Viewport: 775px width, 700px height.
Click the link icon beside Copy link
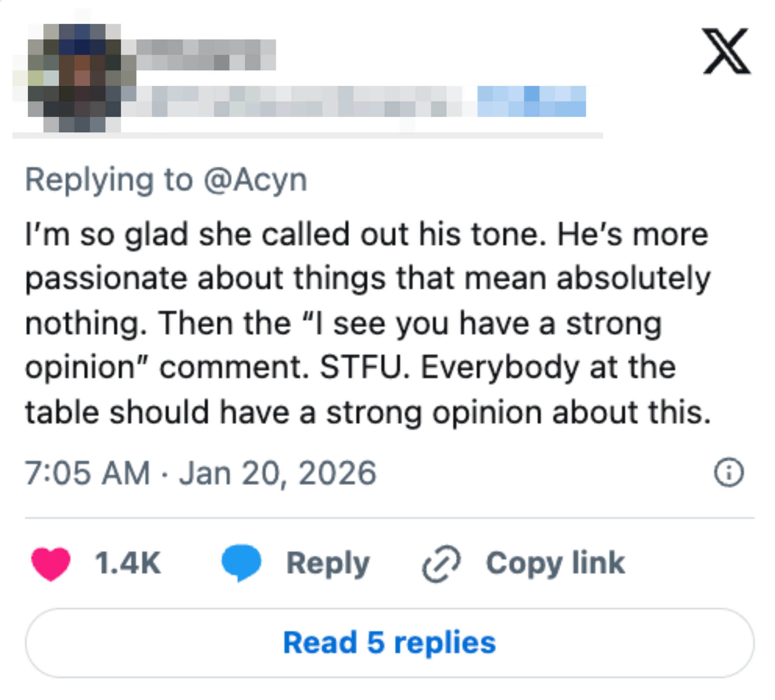(x=441, y=563)
